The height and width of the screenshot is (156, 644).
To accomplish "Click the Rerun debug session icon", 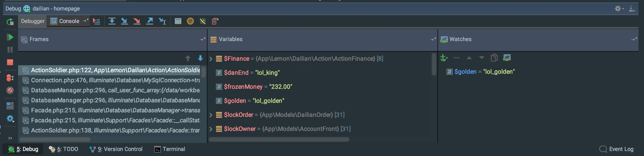I will 10,22.
